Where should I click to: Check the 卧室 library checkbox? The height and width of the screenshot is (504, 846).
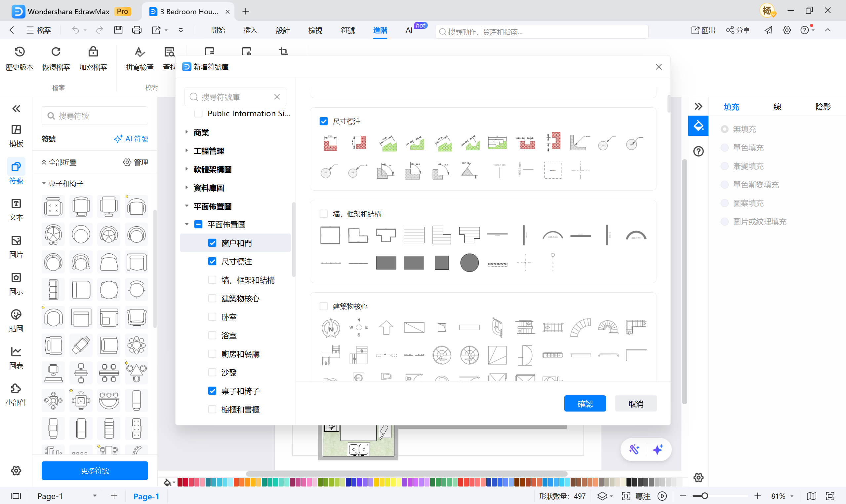point(212,317)
